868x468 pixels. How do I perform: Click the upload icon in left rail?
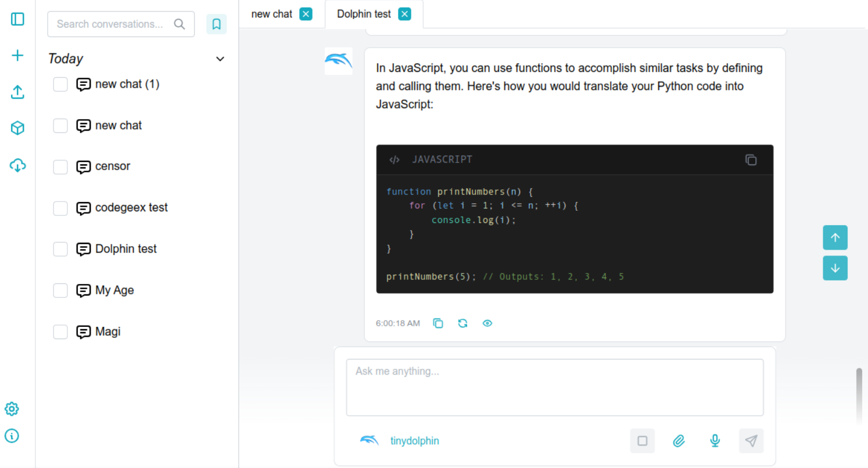[17, 92]
